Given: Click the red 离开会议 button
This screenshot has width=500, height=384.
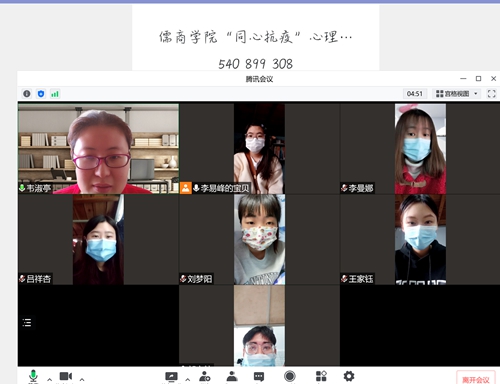Looking at the screenshot, I should click(x=476, y=379).
